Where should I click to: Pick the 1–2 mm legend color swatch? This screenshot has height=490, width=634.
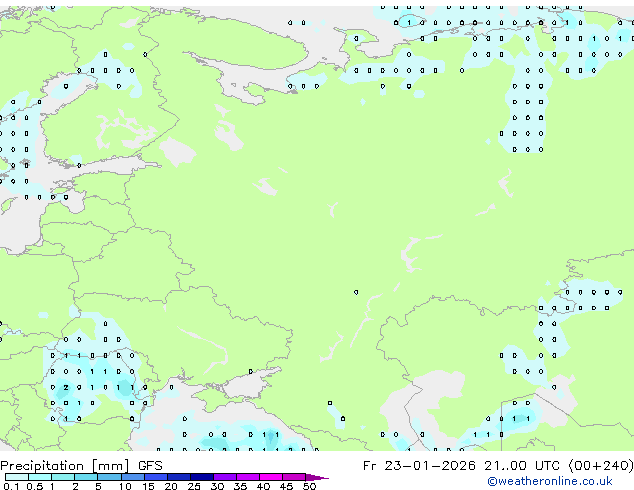(x=63, y=477)
